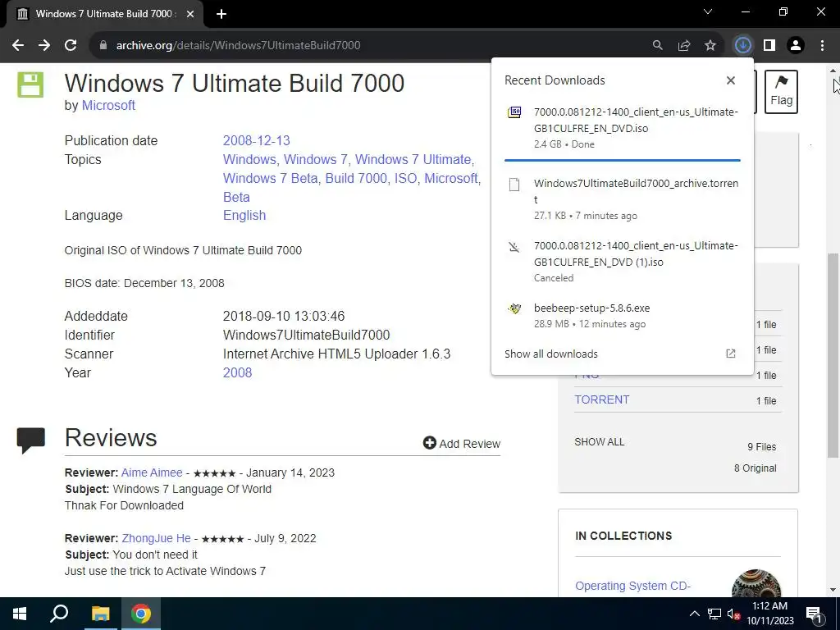Click the green floppy disk software icon
This screenshot has width=840, height=630.
30,85
